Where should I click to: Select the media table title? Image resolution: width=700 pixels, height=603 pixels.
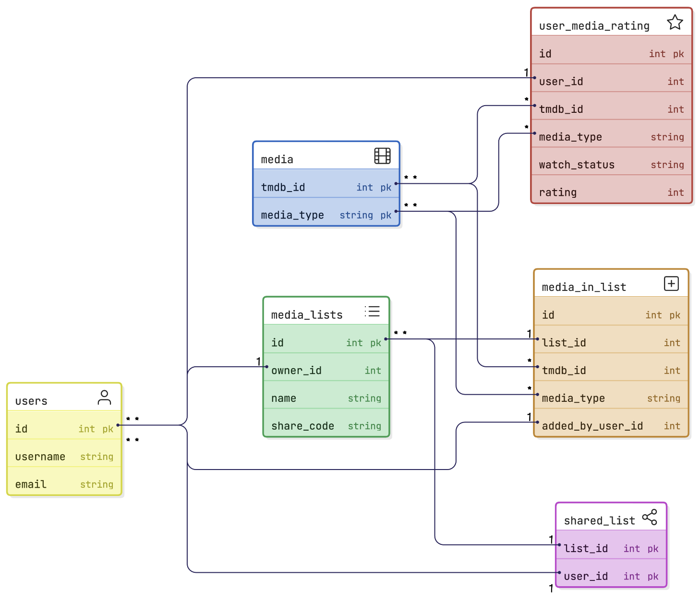point(277,159)
